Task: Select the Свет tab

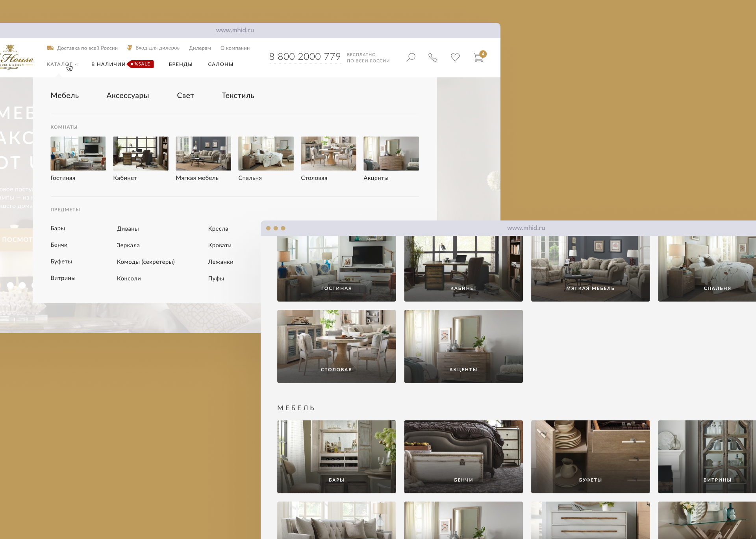Action: (185, 95)
